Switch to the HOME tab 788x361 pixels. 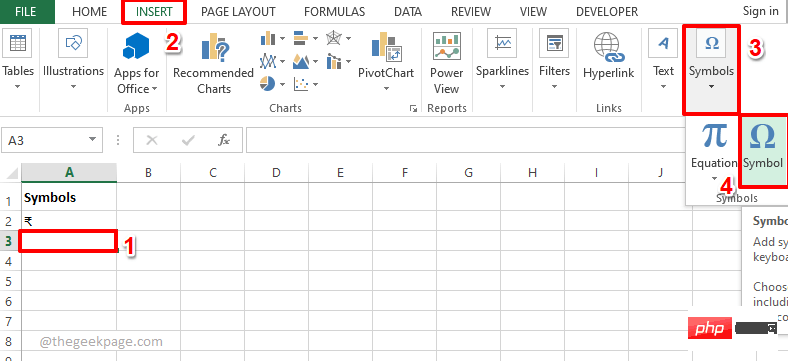pyautogui.click(x=89, y=12)
